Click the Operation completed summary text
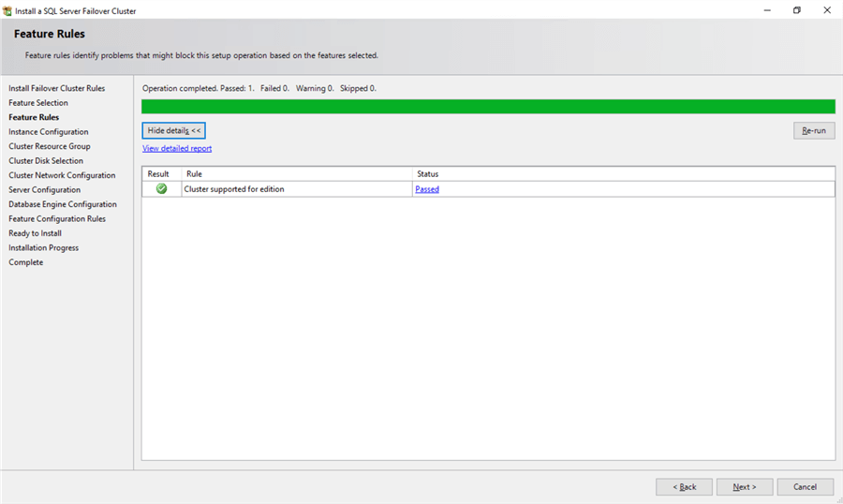The width and height of the screenshot is (843, 504). pos(259,88)
